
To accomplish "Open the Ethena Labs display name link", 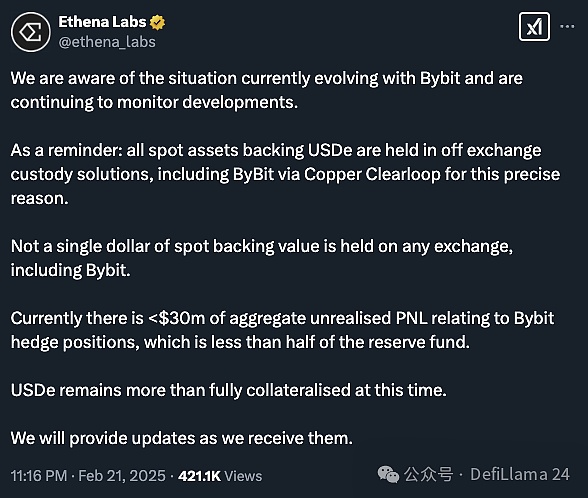I will pyautogui.click(x=102, y=22).
